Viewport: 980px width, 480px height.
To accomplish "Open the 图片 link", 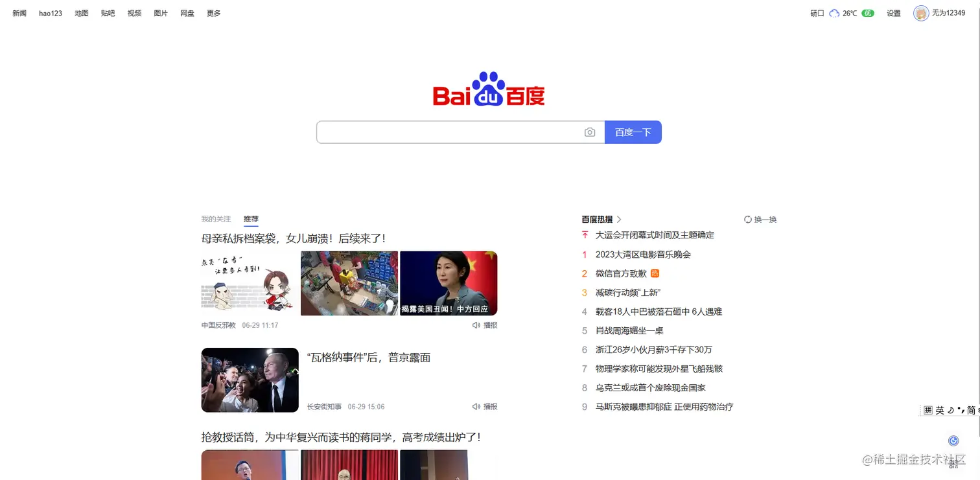I will point(161,13).
